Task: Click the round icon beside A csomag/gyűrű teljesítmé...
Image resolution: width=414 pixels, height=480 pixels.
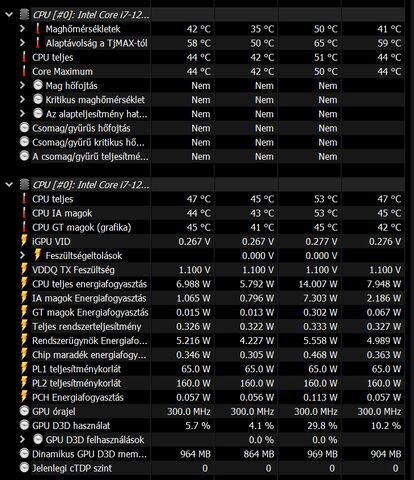Action: tap(24, 156)
